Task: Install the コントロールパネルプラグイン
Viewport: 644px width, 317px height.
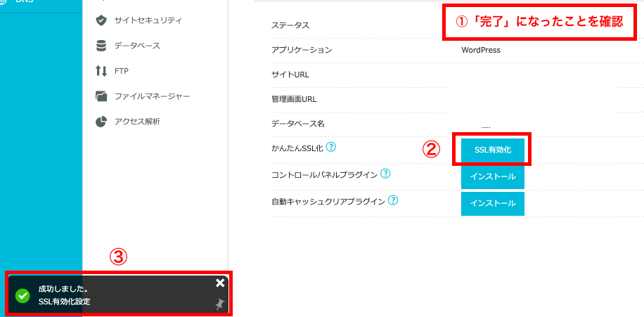Action: click(493, 176)
